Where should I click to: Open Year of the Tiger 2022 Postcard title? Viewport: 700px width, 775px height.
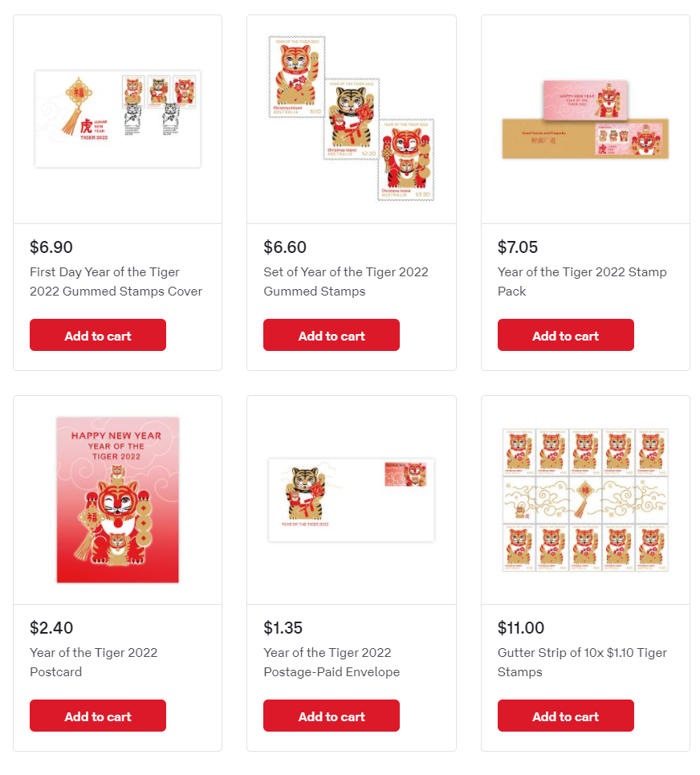[93, 663]
